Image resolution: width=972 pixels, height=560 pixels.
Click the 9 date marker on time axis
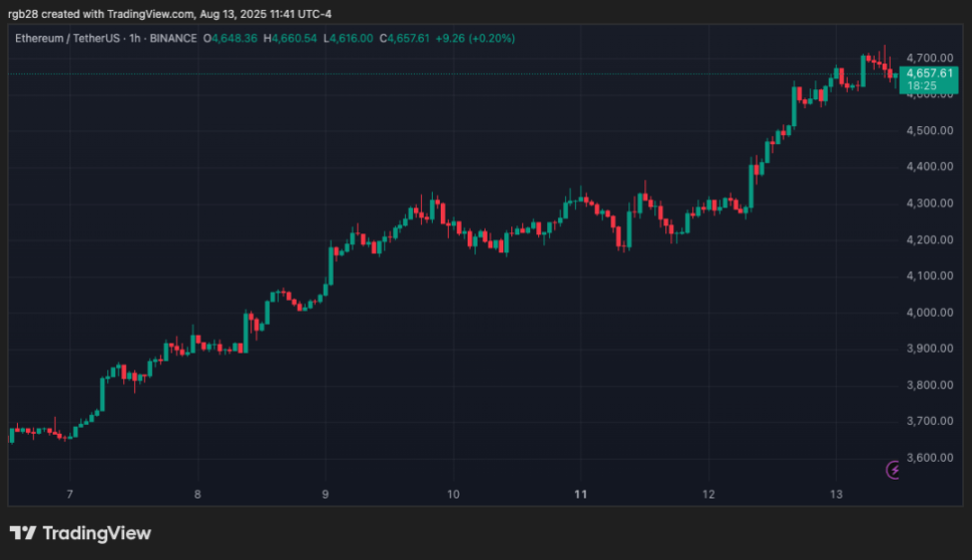pos(326,493)
